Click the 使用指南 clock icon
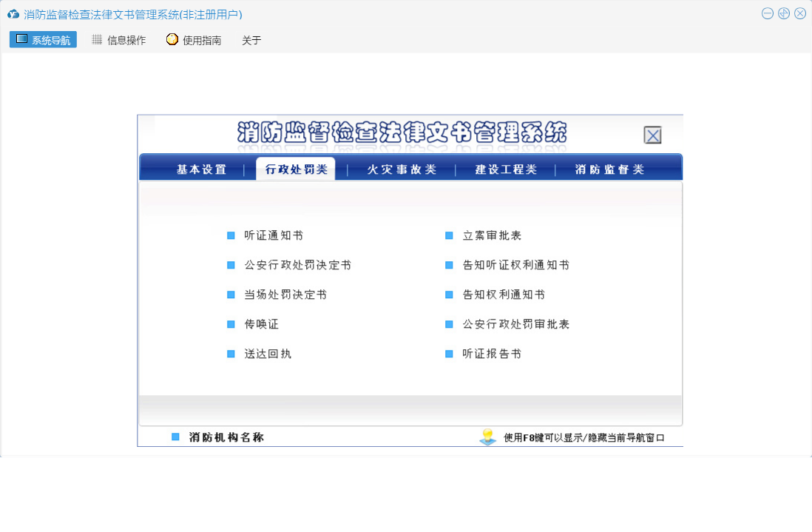The image size is (812, 532). pos(172,40)
